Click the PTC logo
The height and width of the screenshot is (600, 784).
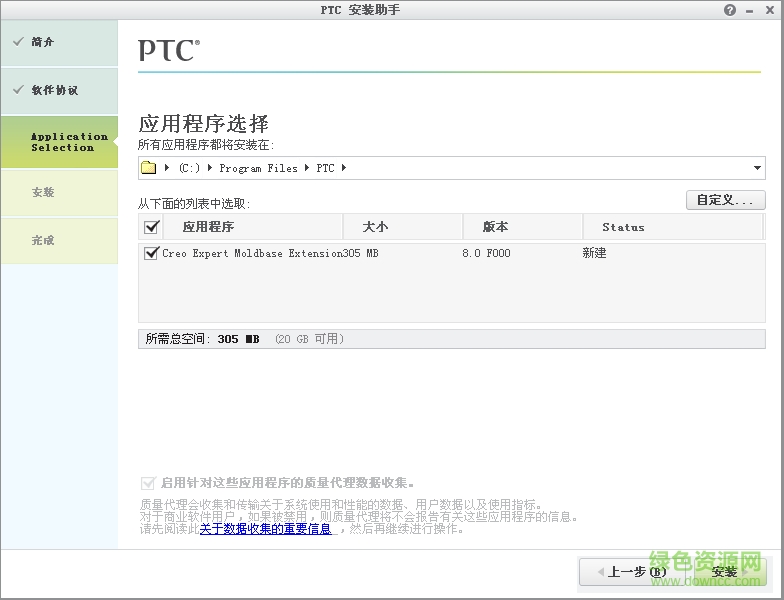tap(168, 50)
